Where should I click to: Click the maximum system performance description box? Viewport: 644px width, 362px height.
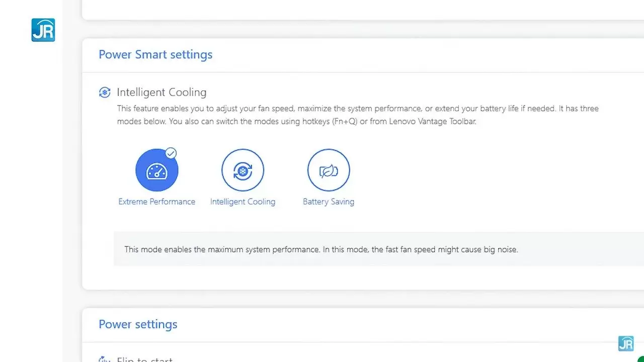pyautogui.click(x=321, y=249)
